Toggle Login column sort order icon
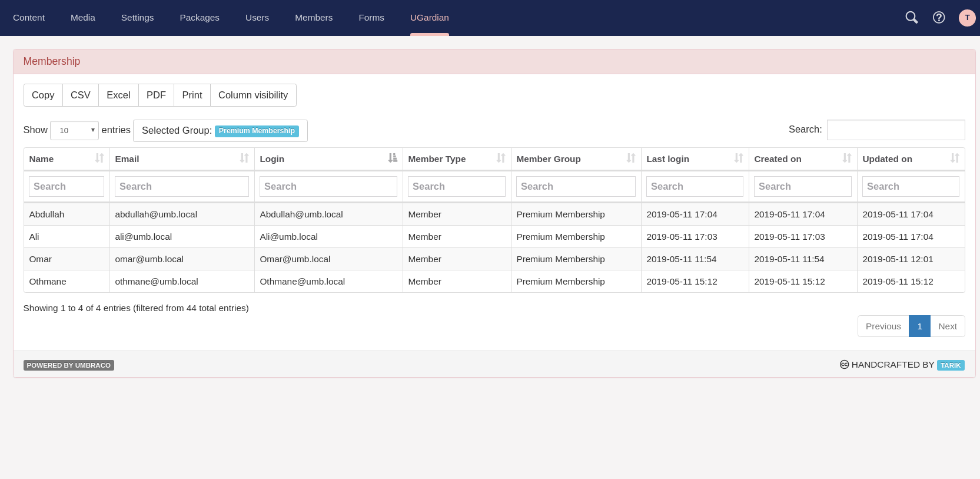 click(393, 158)
